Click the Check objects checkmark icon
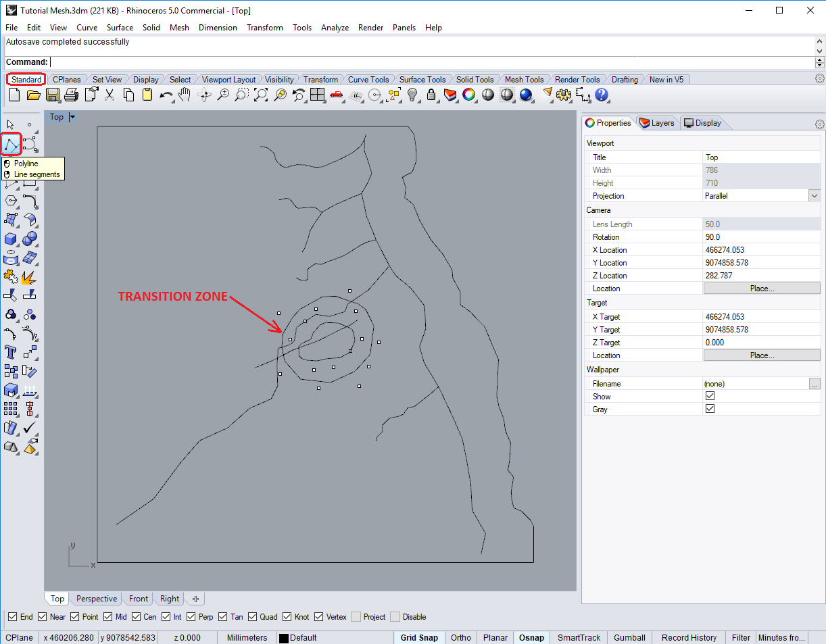Image resolution: width=826 pixels, height=644 pixels. (29, 428)
